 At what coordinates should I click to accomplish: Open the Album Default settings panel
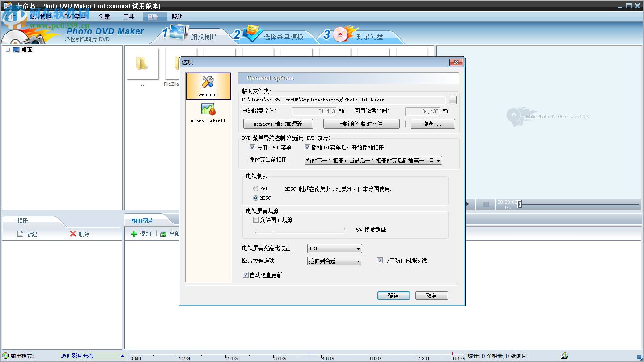[208, 111]
